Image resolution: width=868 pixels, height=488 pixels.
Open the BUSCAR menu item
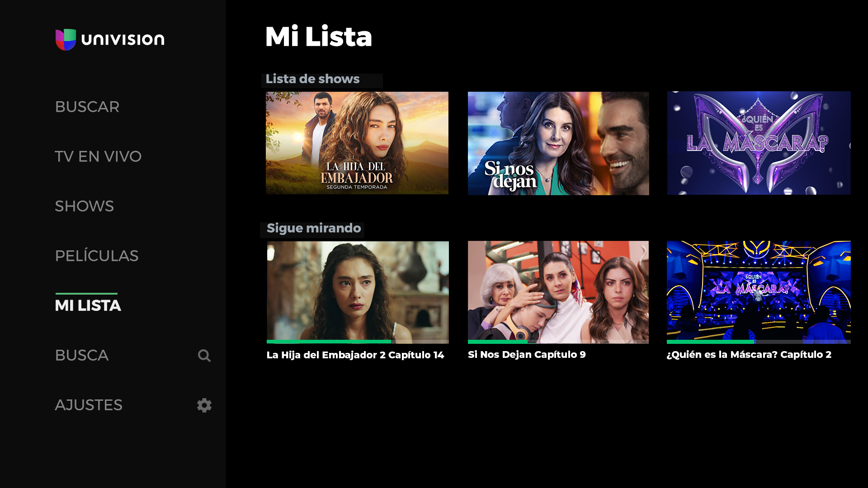pyautogui.click(x=87, y=107)
